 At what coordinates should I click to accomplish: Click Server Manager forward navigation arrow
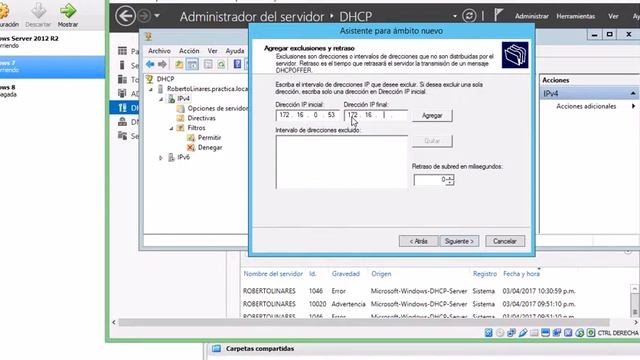144,16
